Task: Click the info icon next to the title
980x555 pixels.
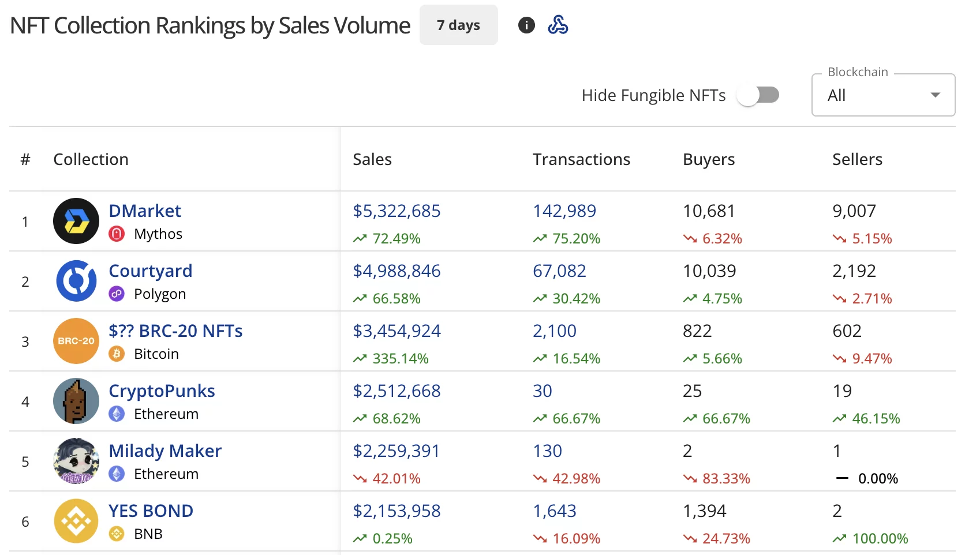Action: point(526,25)
